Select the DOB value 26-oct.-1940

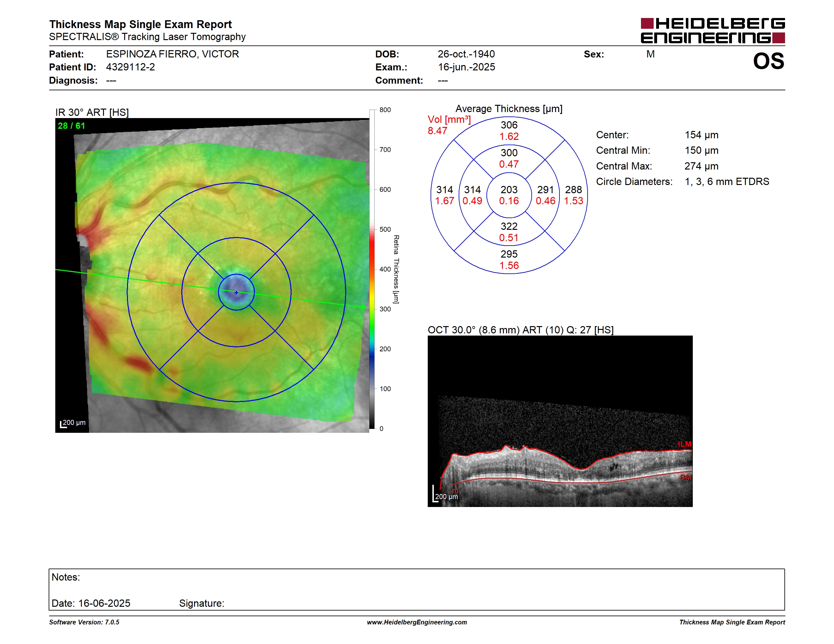coord(466,54)
